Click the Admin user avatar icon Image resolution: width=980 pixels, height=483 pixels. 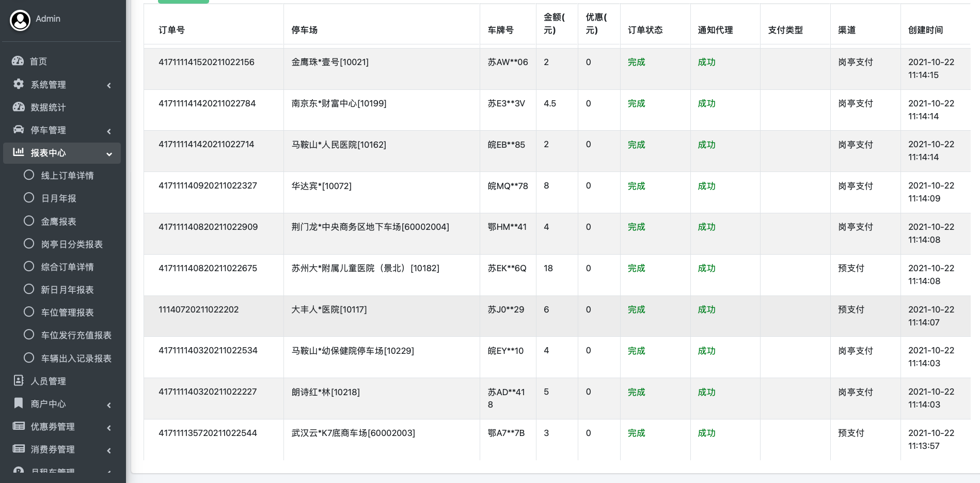coord(20,20)
